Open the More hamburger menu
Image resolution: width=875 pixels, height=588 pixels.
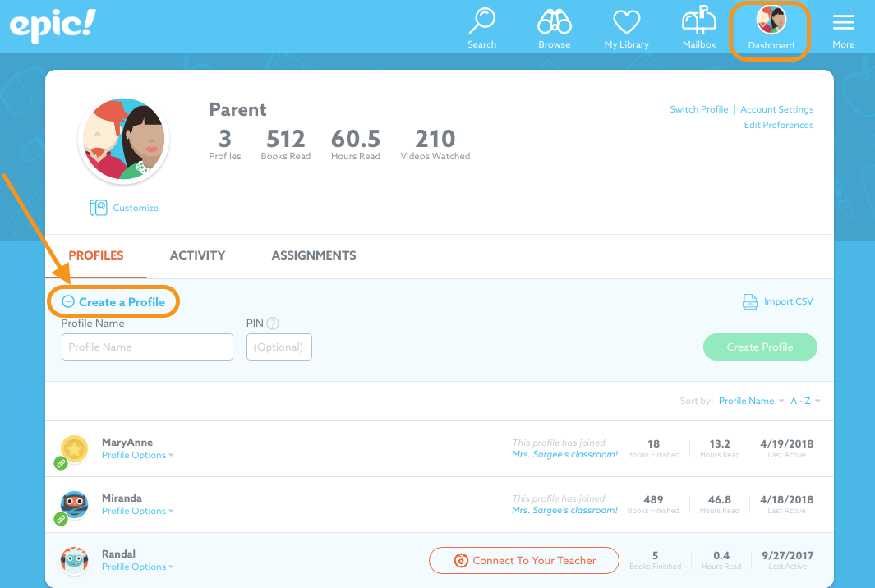pyautogui.click(x=843, y=22)
